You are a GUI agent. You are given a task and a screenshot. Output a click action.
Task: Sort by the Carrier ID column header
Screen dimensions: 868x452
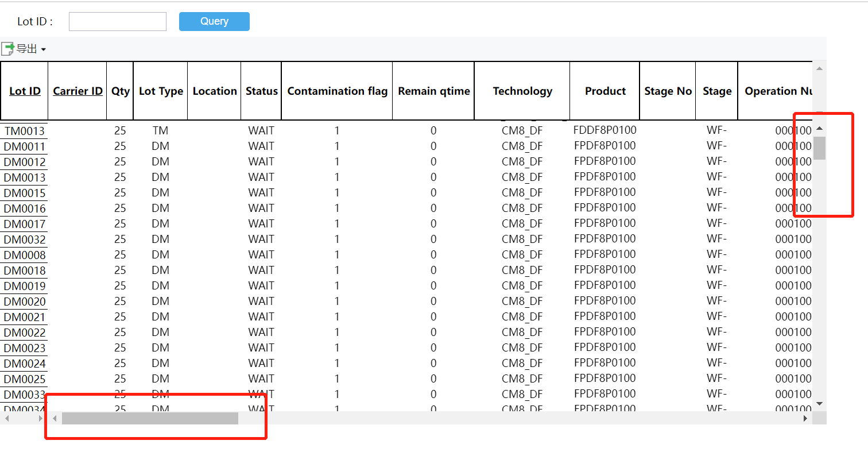pyautogui.click(x=77, y=91)
